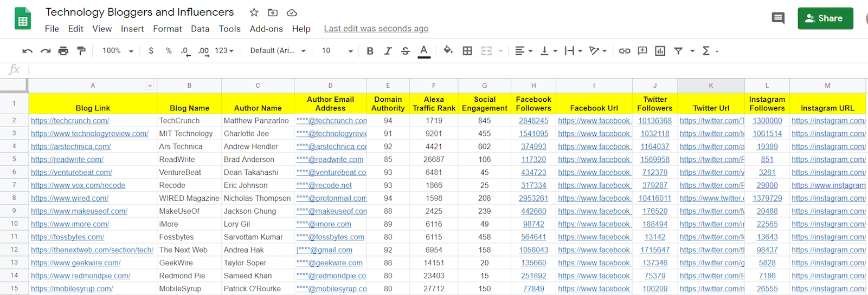The width and height of the screenshot is (868, 295).
Task: Select the 'Matthew Panzarlno' cell
Action: (258, 121)
